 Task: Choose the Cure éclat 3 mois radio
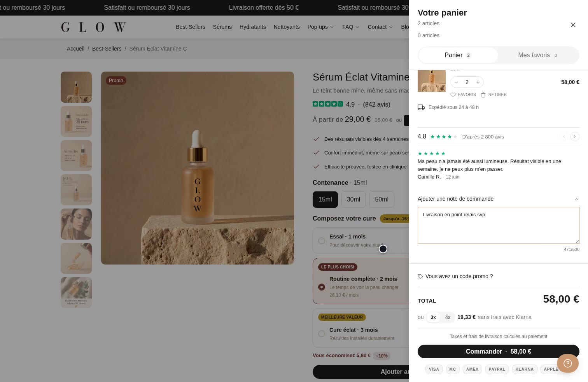coord(322,334)
